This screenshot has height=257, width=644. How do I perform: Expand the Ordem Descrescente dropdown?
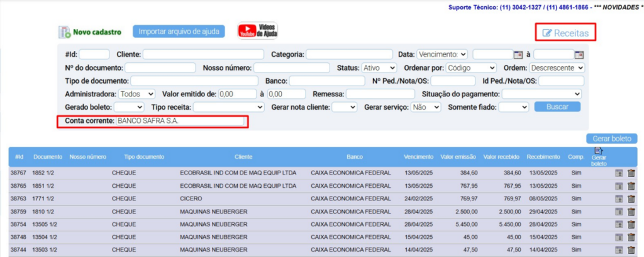[557, 67]
